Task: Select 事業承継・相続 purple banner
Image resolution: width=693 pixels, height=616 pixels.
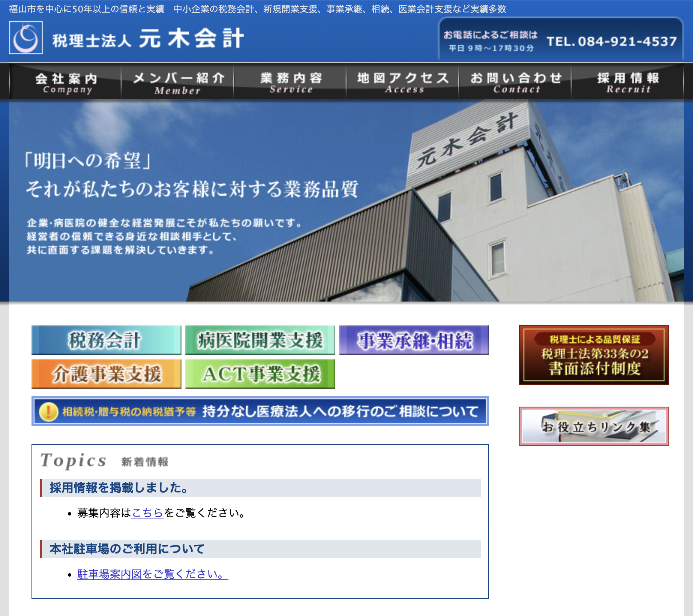Action: 414,340
